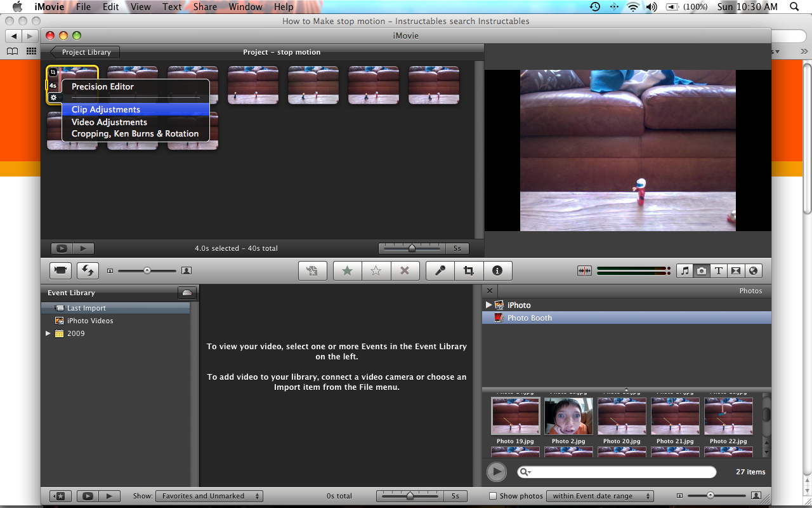Open the Window menu
This screenshot has width=812, height=508.
(246, 7)
